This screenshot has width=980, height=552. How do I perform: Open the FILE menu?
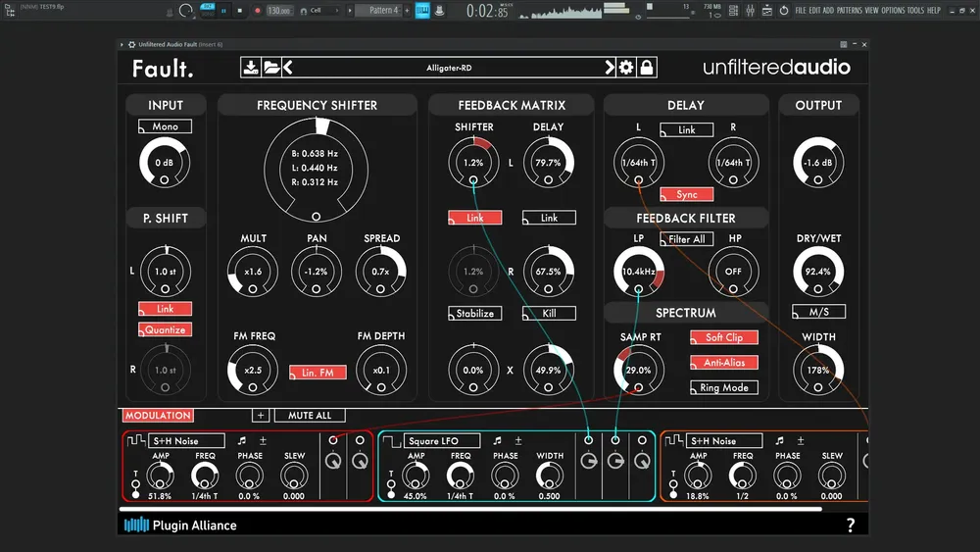coord(801,11)
